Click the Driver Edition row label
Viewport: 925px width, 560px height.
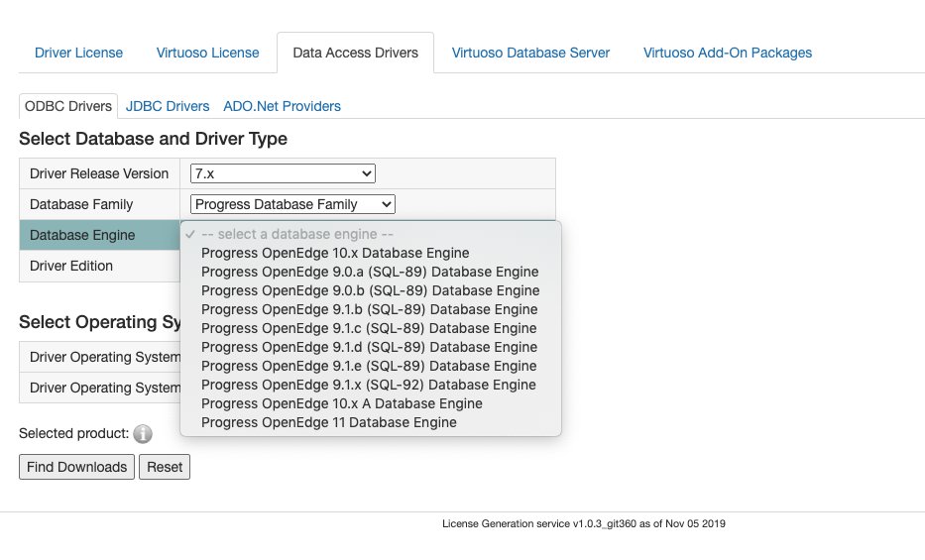pos(70,266)
